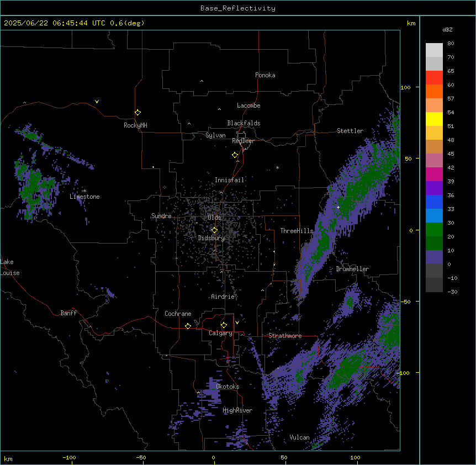Click the Limestone label on the map
This screenshot has width=476, height=465.
(x=84, y=197)
